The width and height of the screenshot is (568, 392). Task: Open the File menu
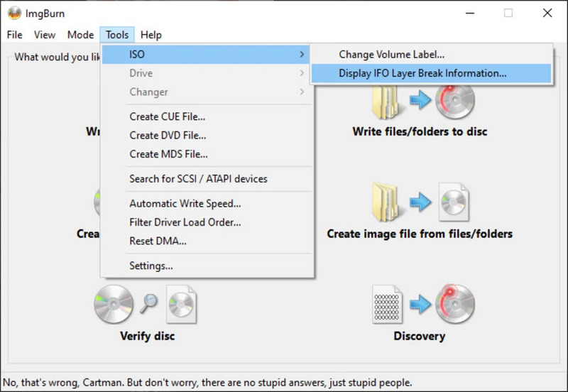pyautogui.click(x=14, y=35)
